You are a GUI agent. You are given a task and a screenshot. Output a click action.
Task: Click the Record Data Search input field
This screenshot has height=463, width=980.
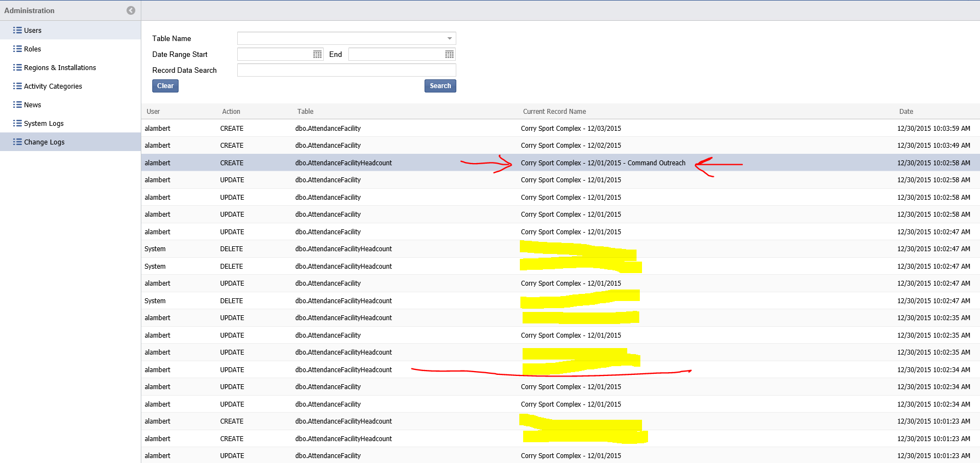click(x=346, y=70)
